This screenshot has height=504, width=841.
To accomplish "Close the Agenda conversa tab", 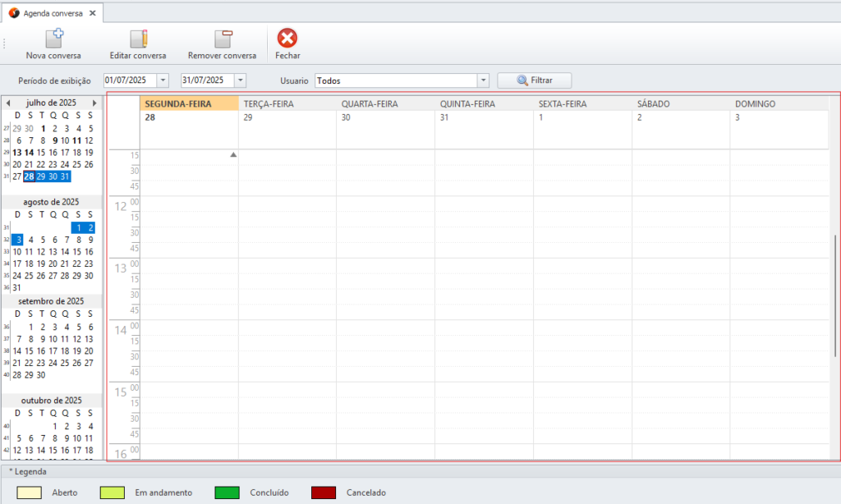I will coord(91,13).
